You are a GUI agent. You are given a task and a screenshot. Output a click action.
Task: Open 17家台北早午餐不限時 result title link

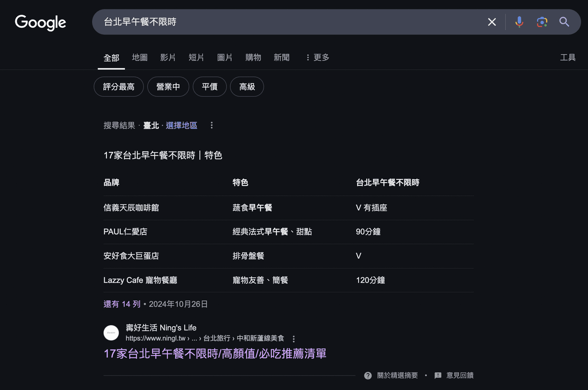point(215,354)
